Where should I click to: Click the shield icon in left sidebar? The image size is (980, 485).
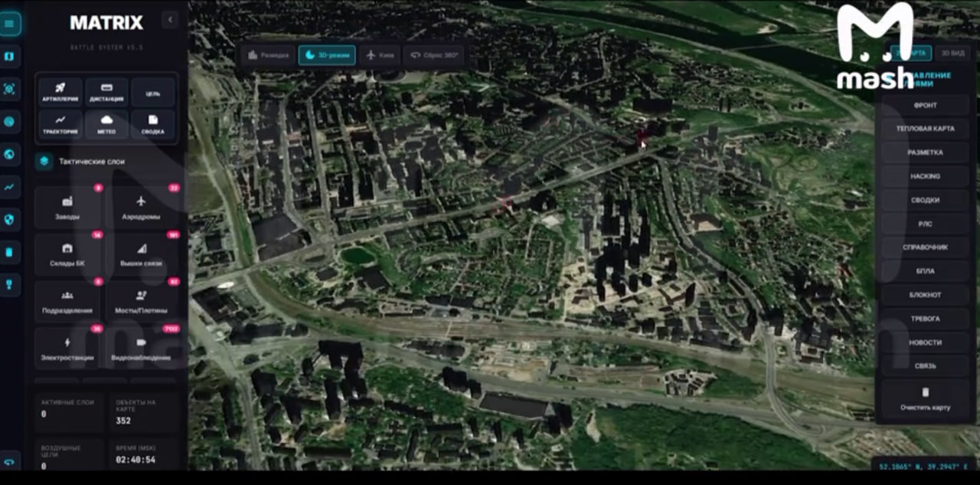coord(9,219)
